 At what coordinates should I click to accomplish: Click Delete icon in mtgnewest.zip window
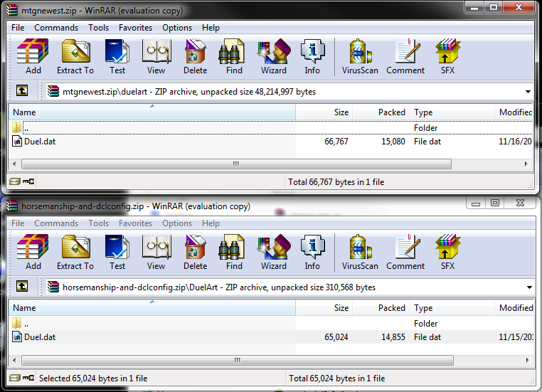click(x=195, y=57)
